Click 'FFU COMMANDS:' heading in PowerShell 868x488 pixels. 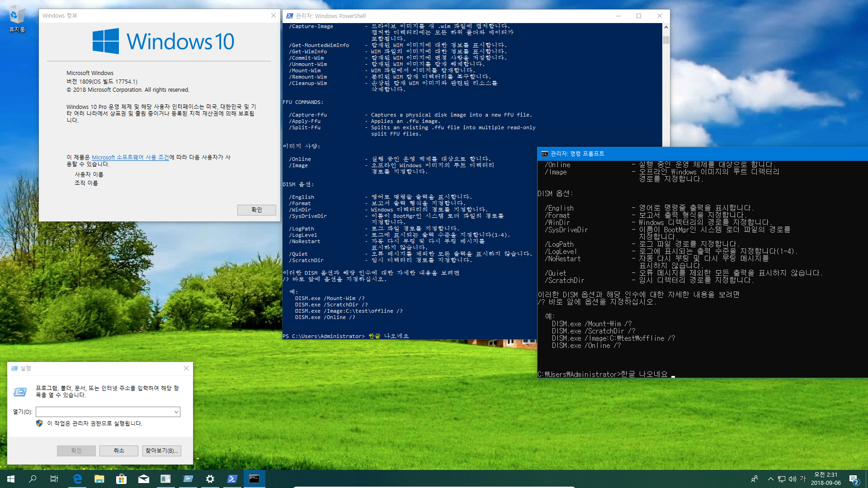point(303,102)
